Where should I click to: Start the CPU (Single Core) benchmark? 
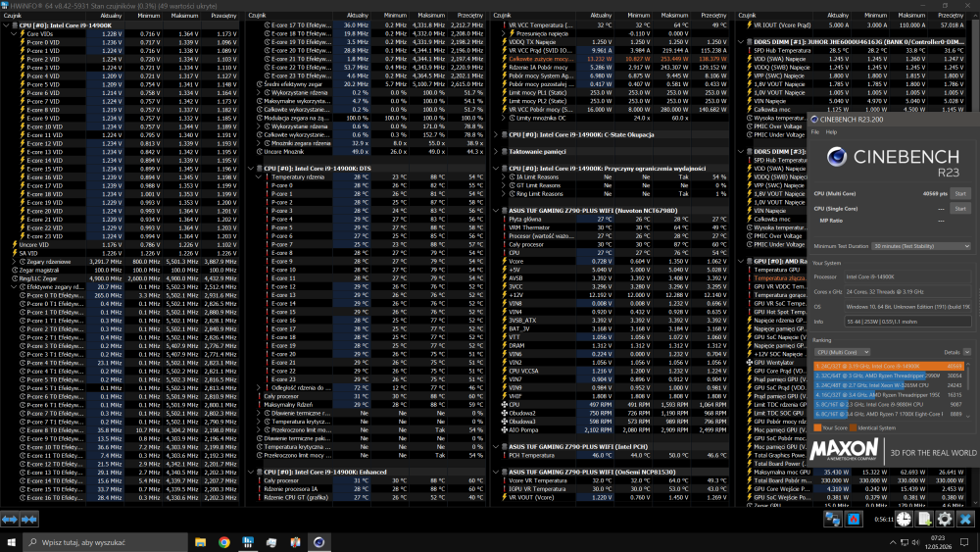[960, 208]
